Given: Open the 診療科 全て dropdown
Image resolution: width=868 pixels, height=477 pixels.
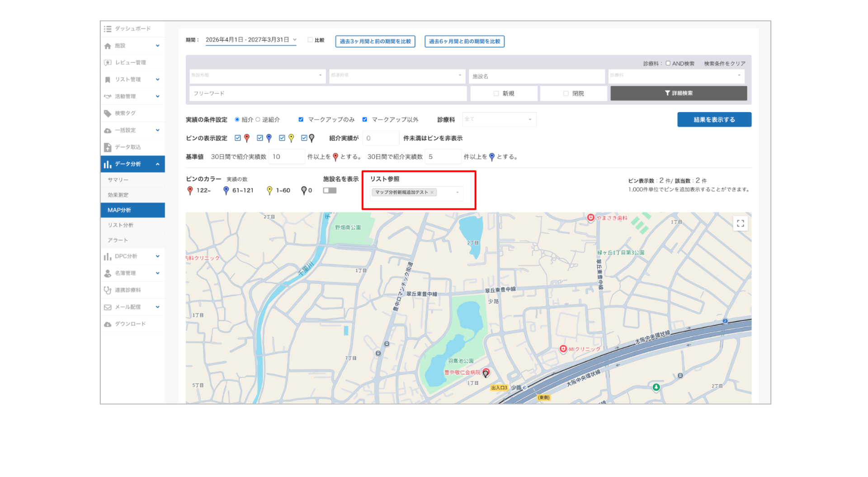Looking at the screenshot, I should point(499,120).
